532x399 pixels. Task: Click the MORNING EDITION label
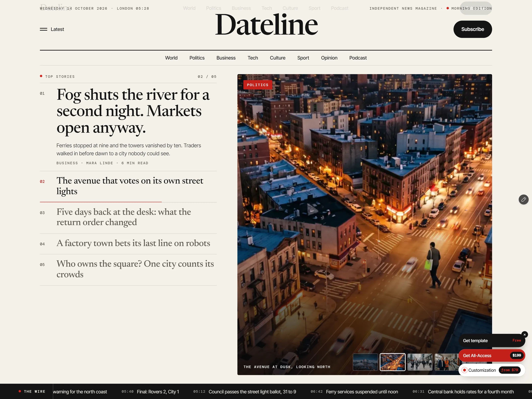[x=469, y=8]
